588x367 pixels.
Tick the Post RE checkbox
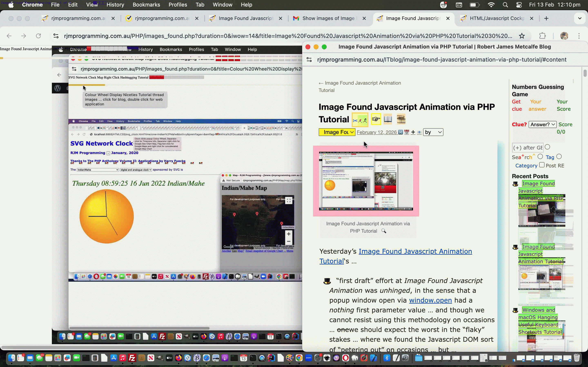542,165
